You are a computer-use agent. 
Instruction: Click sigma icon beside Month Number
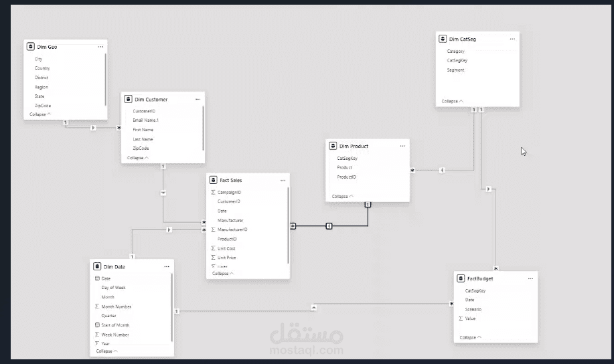pos(97,306)
